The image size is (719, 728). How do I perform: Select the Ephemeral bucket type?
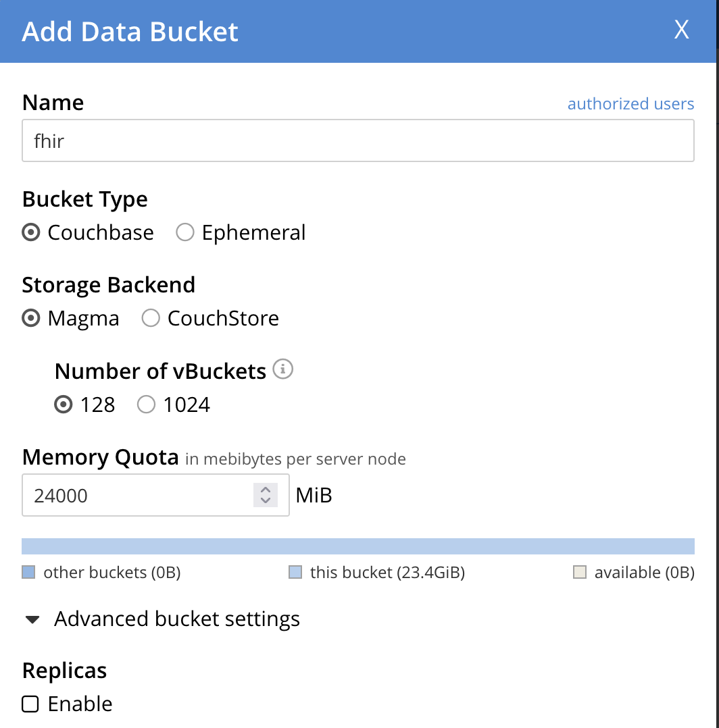coord(185,232)
